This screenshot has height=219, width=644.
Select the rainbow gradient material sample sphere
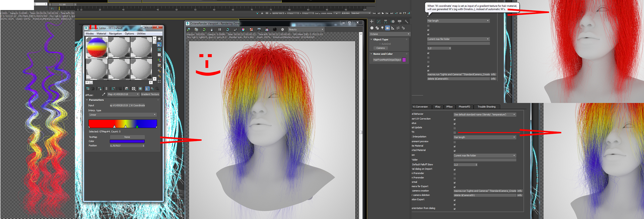click(x=97, y=47)
